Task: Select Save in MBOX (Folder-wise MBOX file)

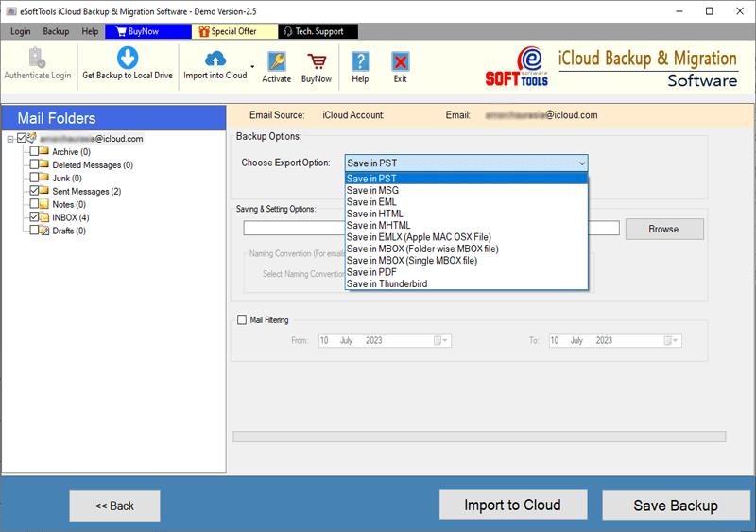Action: (x=467, y=249)
